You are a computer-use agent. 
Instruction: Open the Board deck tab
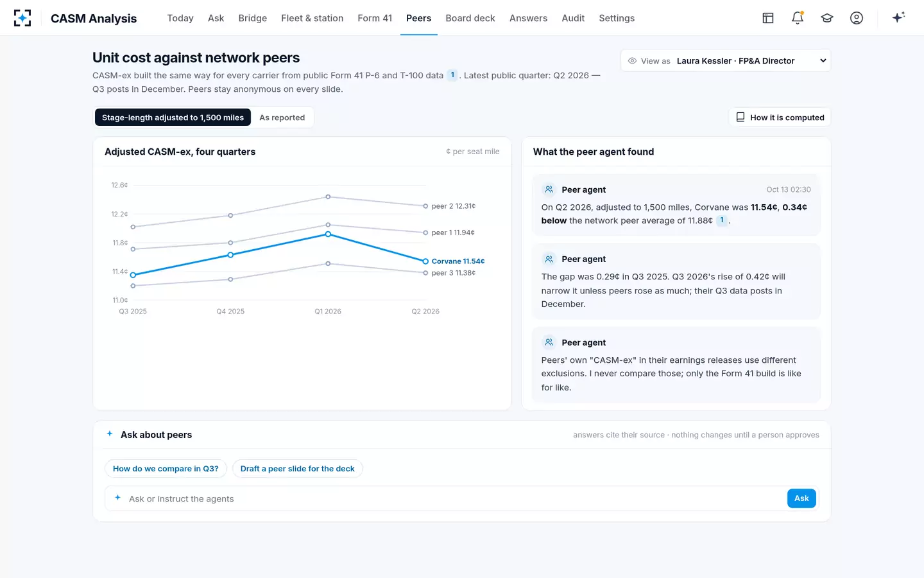470,18
